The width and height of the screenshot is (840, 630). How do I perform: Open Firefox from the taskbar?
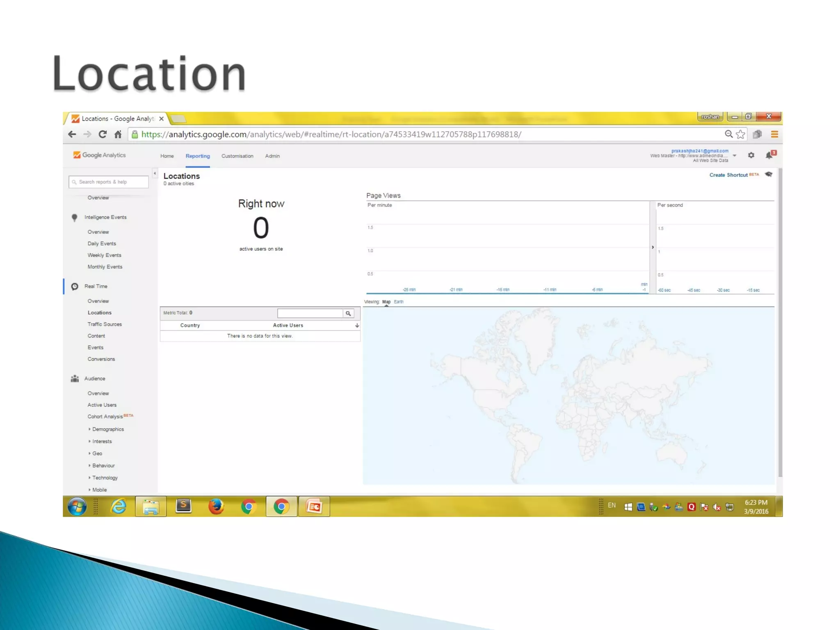coord(216,507)
